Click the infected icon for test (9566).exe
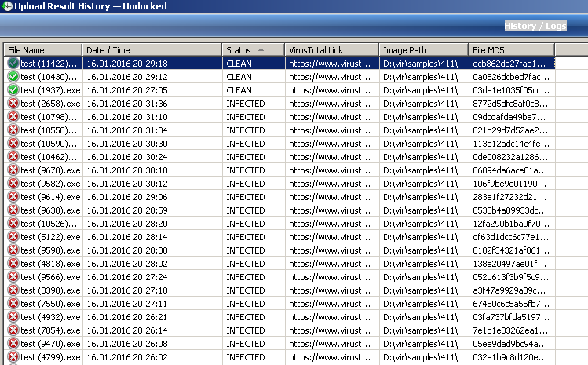 coord(13,277)
